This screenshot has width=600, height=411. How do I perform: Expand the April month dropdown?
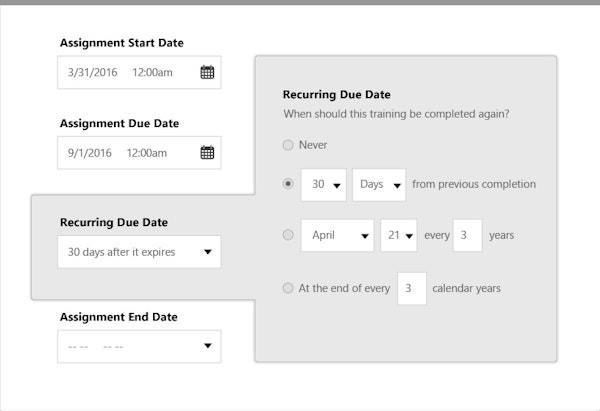coord(337,235)
